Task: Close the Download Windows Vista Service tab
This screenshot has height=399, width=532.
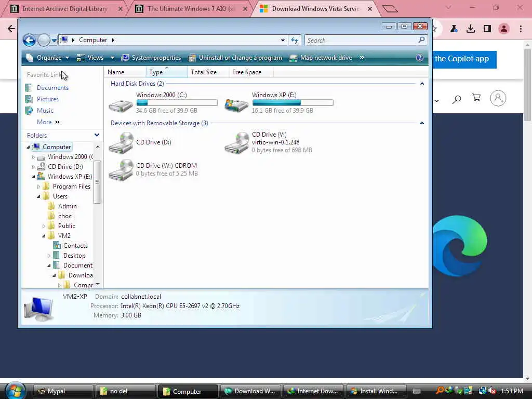Action: 370,9
